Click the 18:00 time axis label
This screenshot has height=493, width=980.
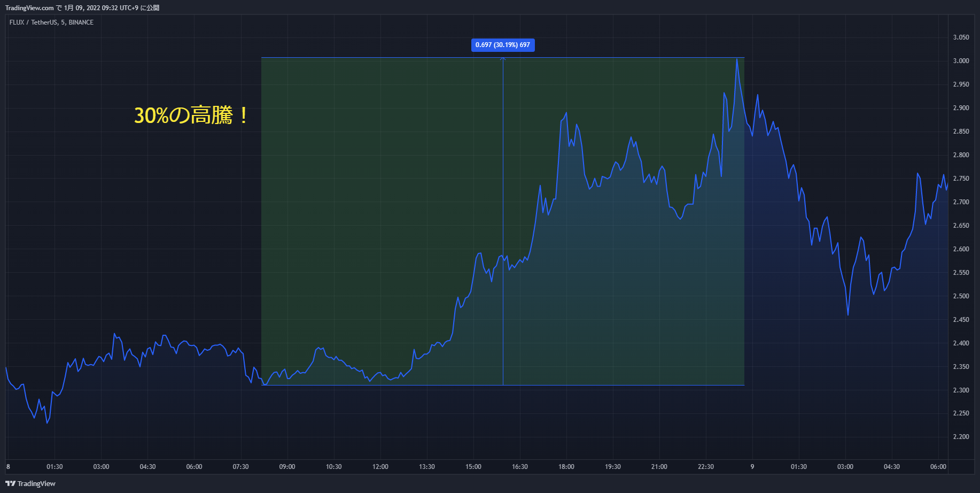[566, 467]
